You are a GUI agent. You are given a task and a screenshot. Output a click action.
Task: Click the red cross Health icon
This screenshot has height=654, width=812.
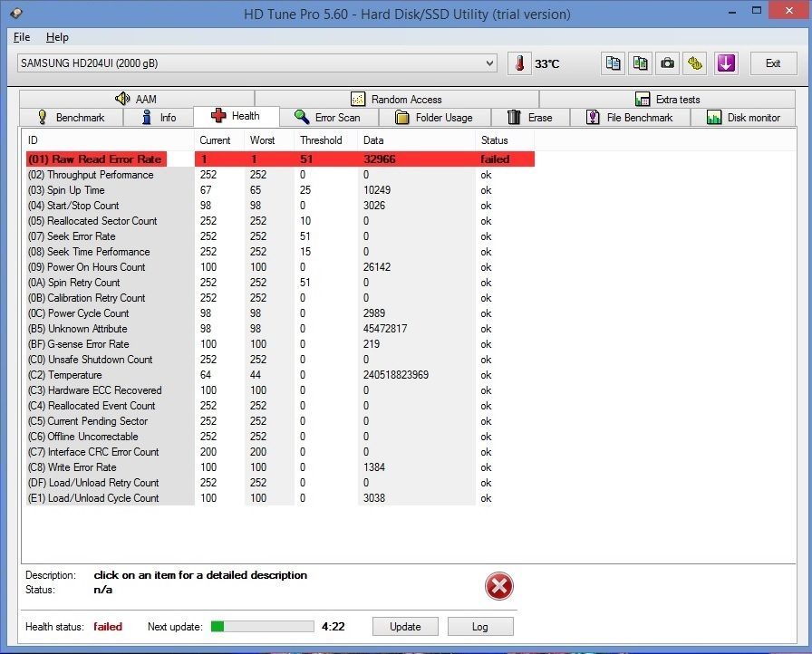tap(218, 115)
